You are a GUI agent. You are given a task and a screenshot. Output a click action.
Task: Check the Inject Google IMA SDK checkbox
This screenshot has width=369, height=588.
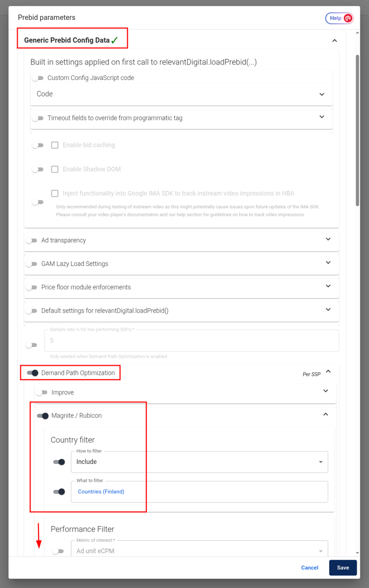(55, 193)
